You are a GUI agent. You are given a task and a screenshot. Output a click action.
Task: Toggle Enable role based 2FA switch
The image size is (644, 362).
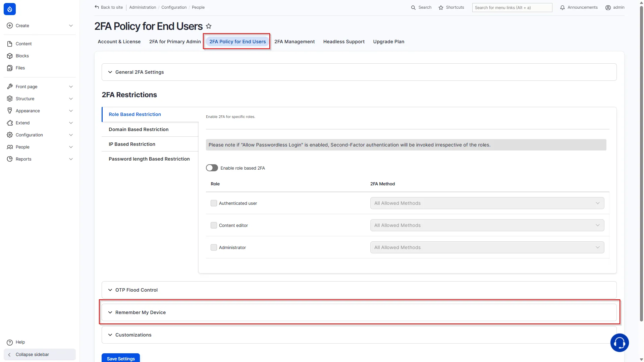point(212,168)
